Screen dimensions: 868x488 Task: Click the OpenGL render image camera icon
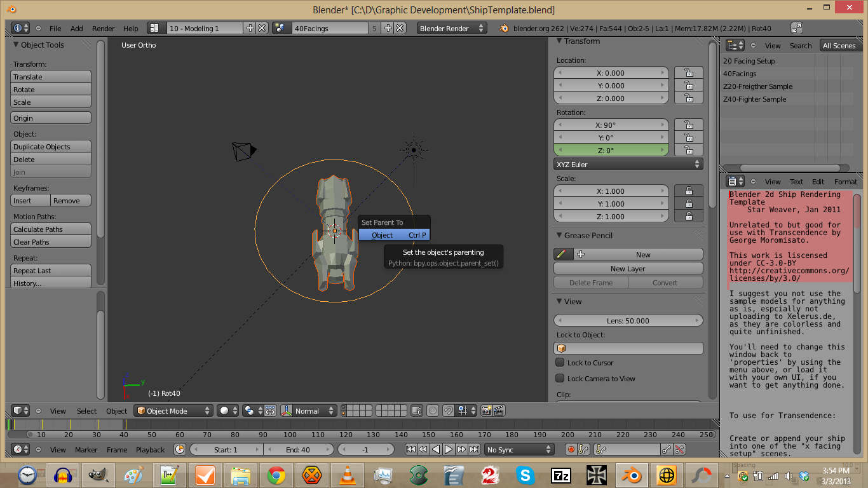pyautogui.click(x=486, y=410)
